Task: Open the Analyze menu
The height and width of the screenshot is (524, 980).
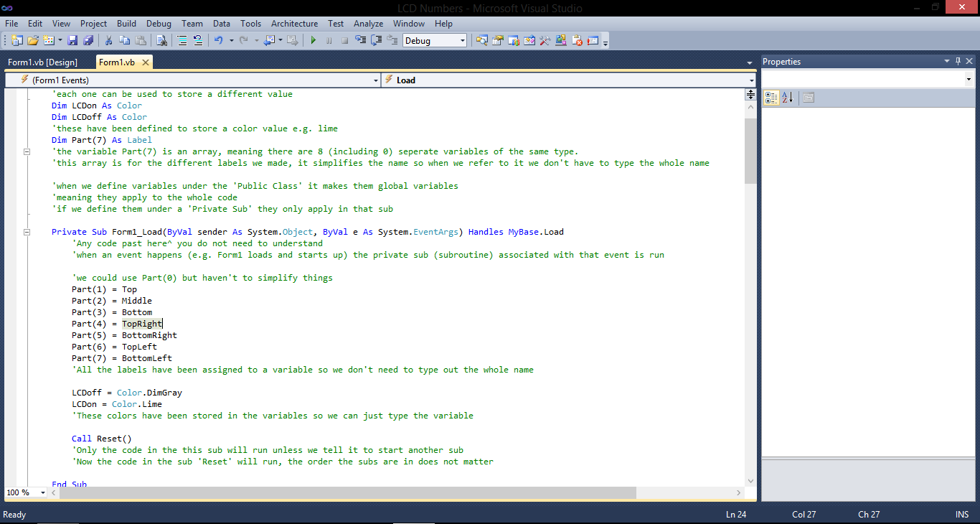Action: [368, 24]
